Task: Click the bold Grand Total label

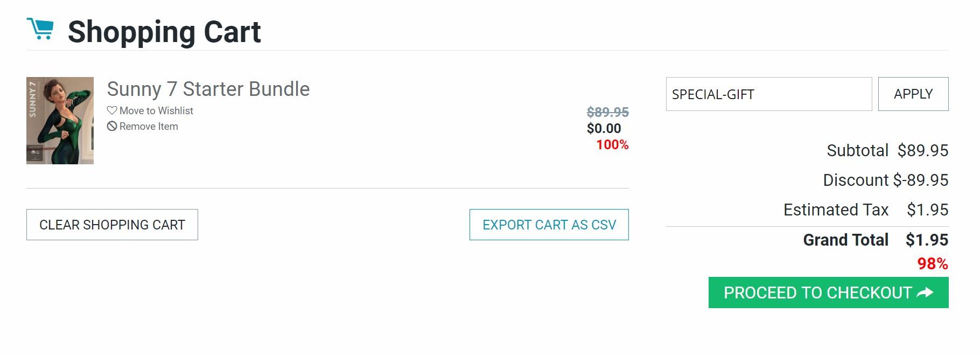Action: 845,240
